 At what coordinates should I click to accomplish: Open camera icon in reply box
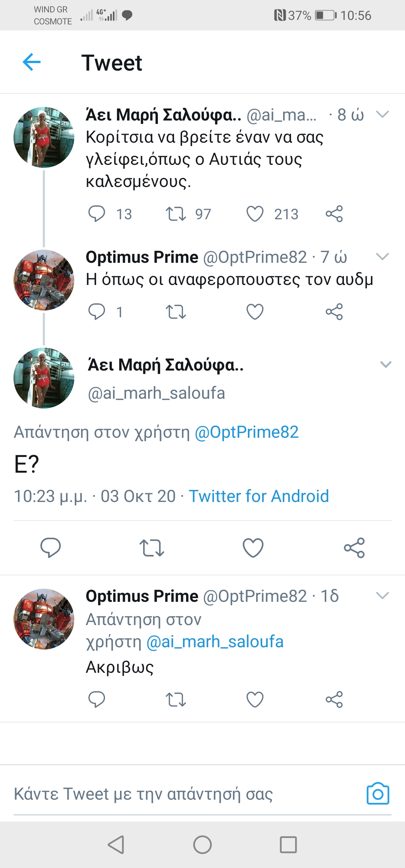point(378,794)
